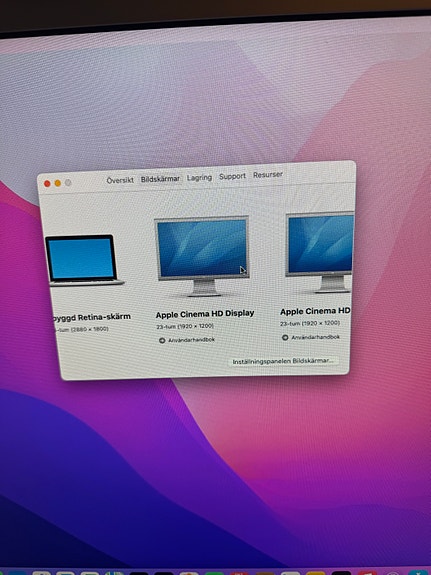Click the arrow icon beside the first Användarhandbok
Image resolution: width=431 pixels, height=575 pixels.
[x=162, y=341]
